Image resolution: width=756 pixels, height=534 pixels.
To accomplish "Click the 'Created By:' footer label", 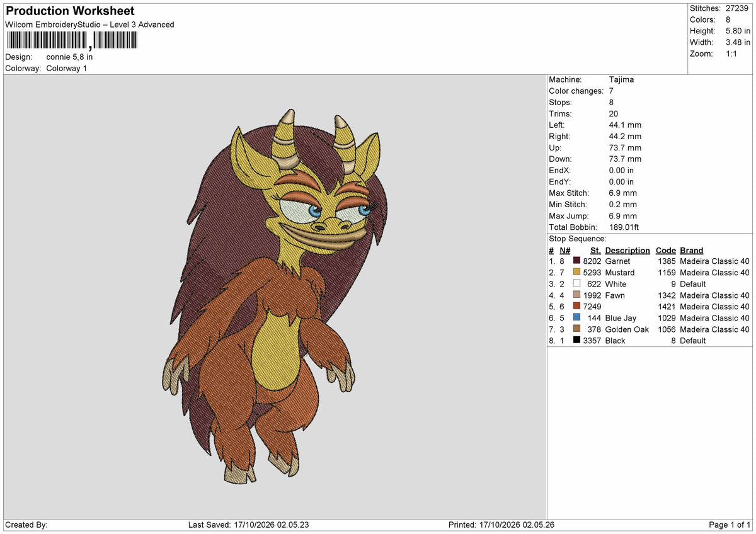I will point(26,525).
